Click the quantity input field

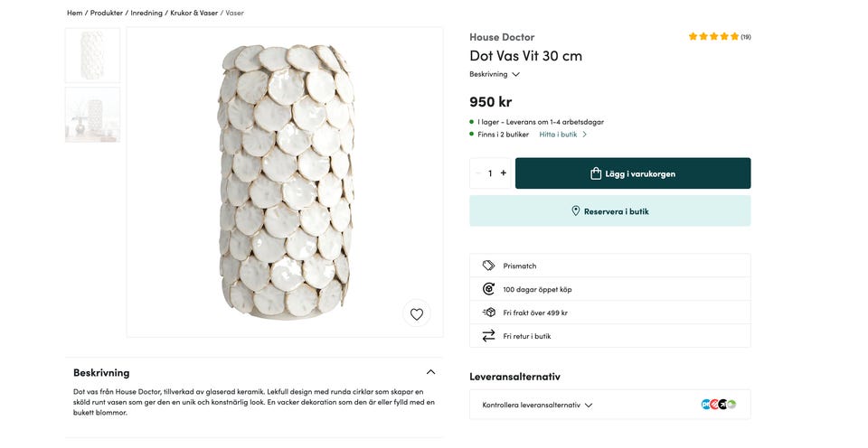coord(490,173)
